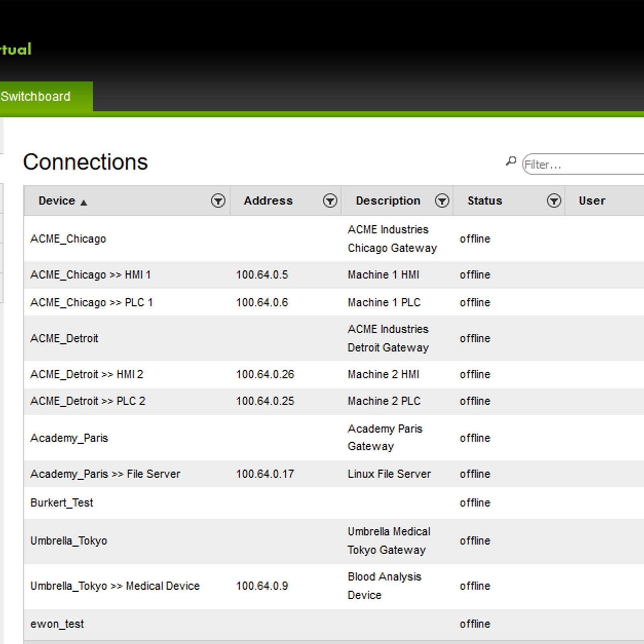Toggle Device sort order arrow
The image size is (644, 644).
pos(83,202)
